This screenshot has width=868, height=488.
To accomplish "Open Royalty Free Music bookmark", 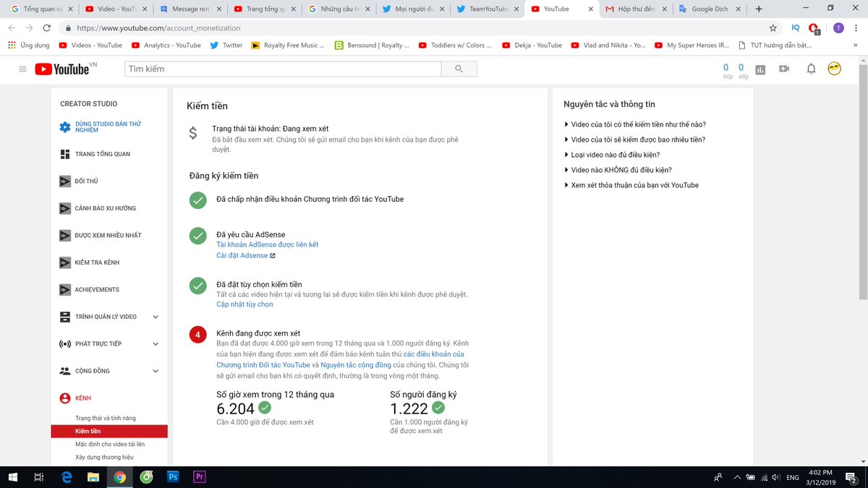I will (x=288, y=45).
